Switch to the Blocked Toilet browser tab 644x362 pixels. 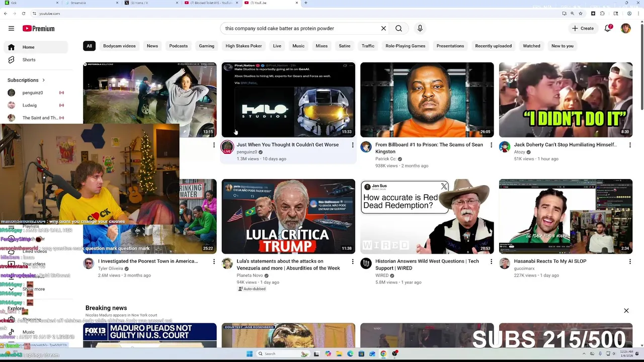(211, 3)
